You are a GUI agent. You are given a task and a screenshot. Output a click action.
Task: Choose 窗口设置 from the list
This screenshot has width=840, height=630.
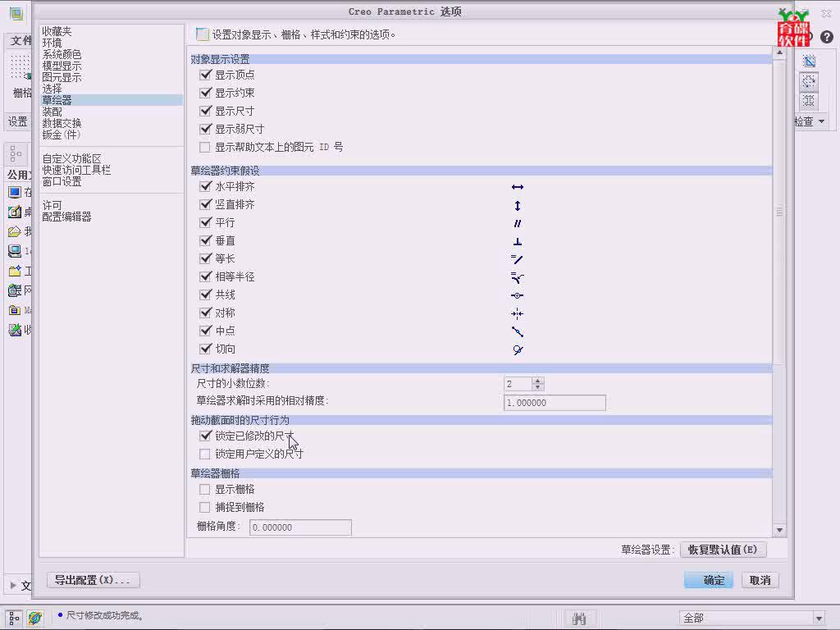(x=62, y=181)
